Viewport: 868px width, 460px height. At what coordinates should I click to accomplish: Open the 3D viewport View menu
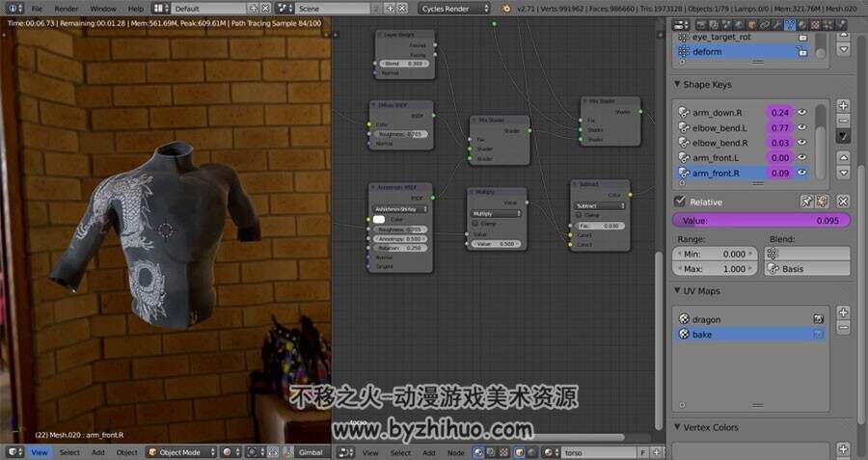[x=40, y=452]
